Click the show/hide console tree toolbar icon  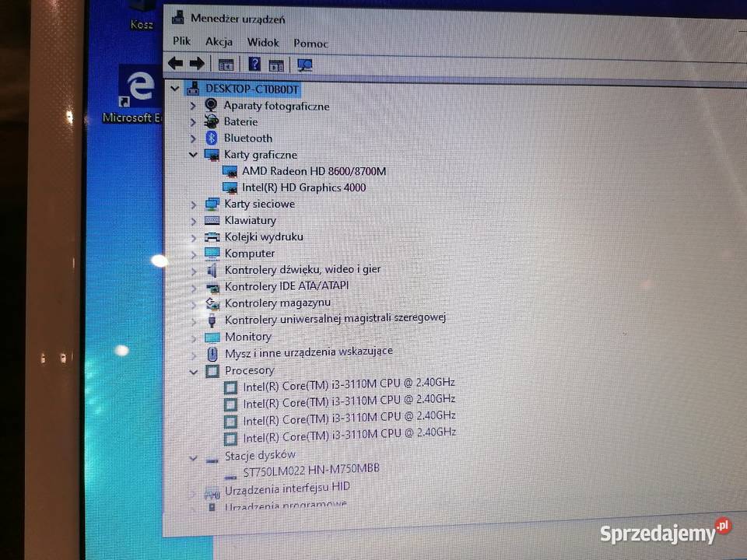tap(226, 65)
